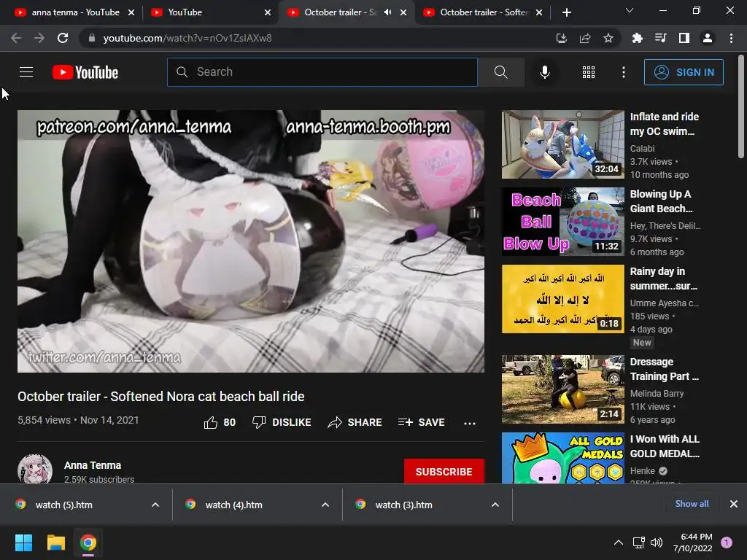Close the downloads bar
The height and width of the screenshot is (560, 747).
pos(734,504)
